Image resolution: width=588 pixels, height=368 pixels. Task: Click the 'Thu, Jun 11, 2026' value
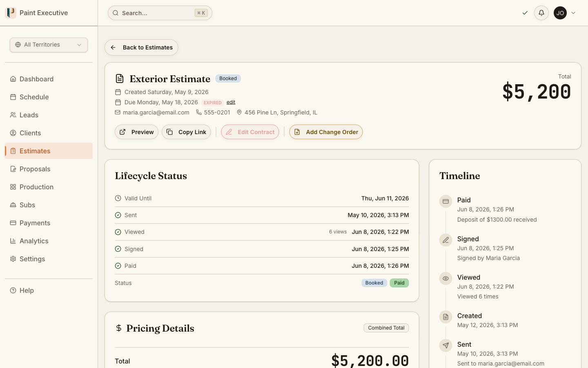tap(385, 198)
